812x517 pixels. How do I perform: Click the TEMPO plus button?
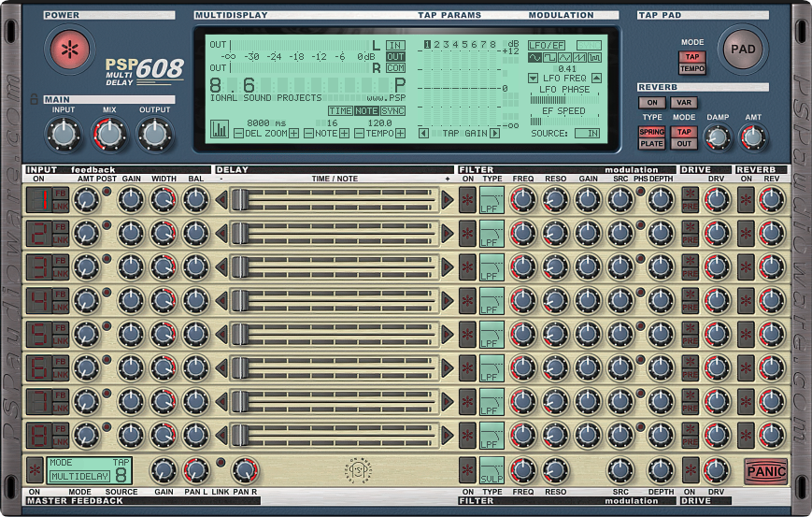tap(400, 134)
